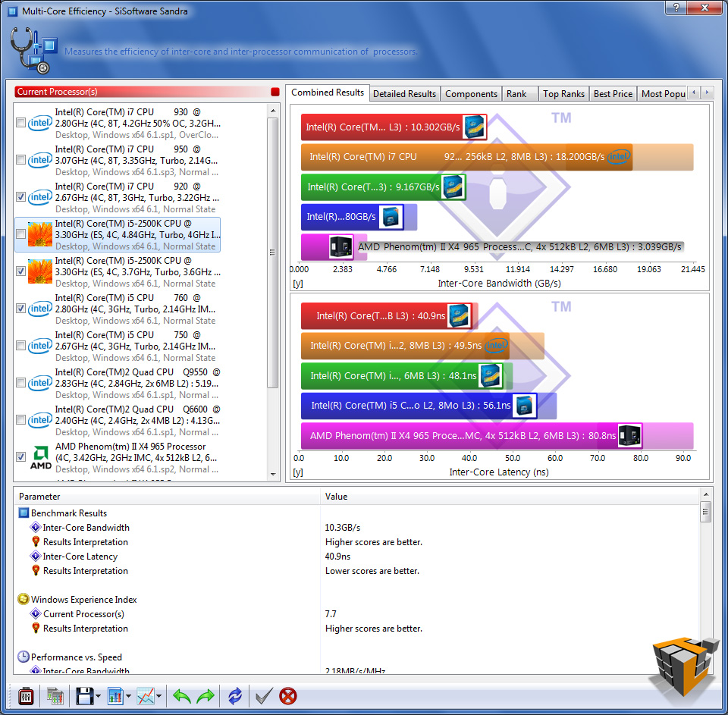
Task: Click the CPU box icon on red bandwidth bar
Action: coord(474,127)
